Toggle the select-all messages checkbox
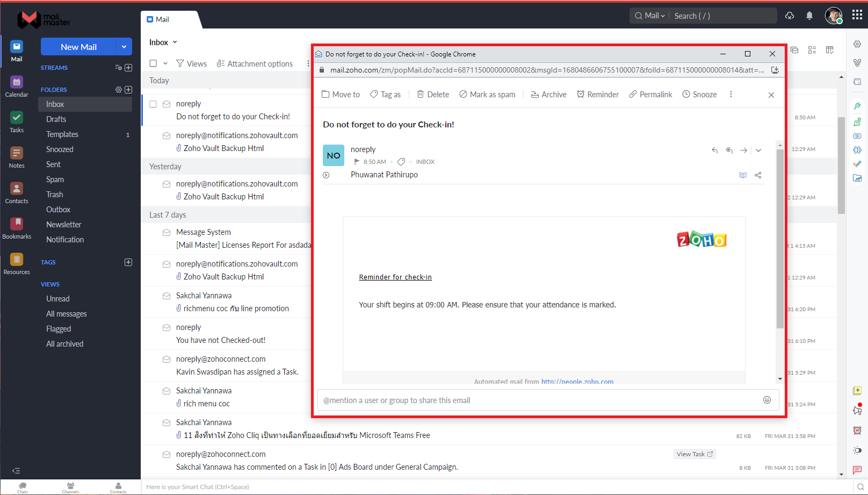868x495 pixels. (153, 63)
